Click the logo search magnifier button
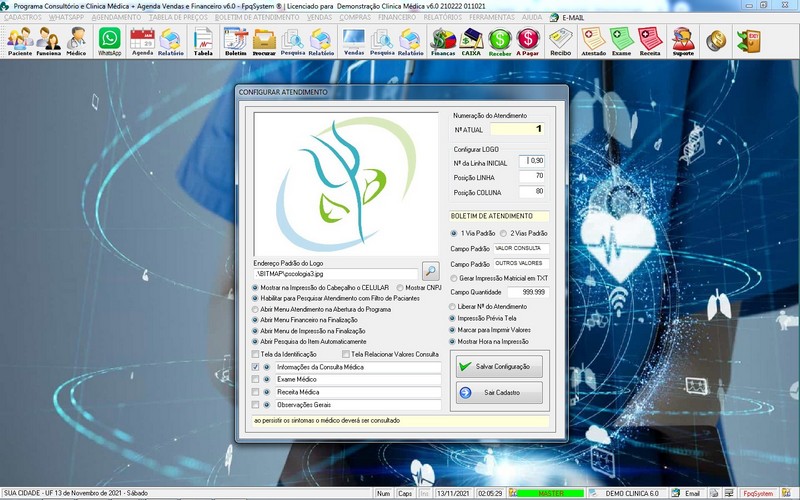800x500 pixels. pos(431,271)
